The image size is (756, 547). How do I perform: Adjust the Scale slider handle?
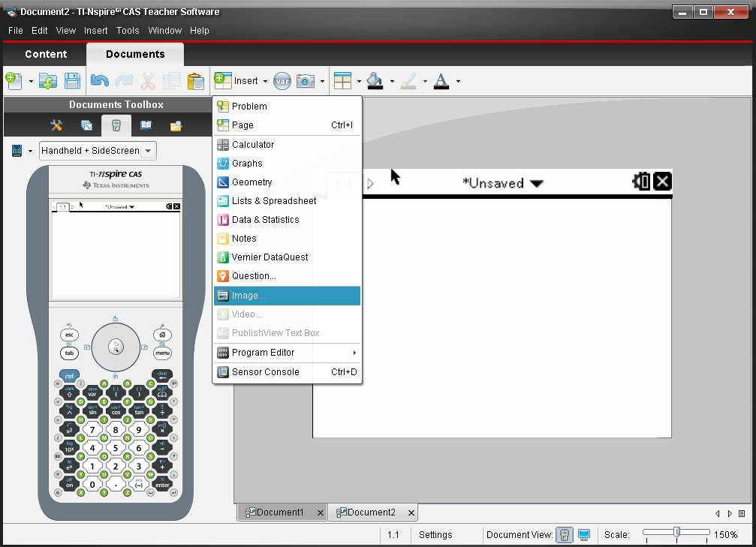(676, 532)
